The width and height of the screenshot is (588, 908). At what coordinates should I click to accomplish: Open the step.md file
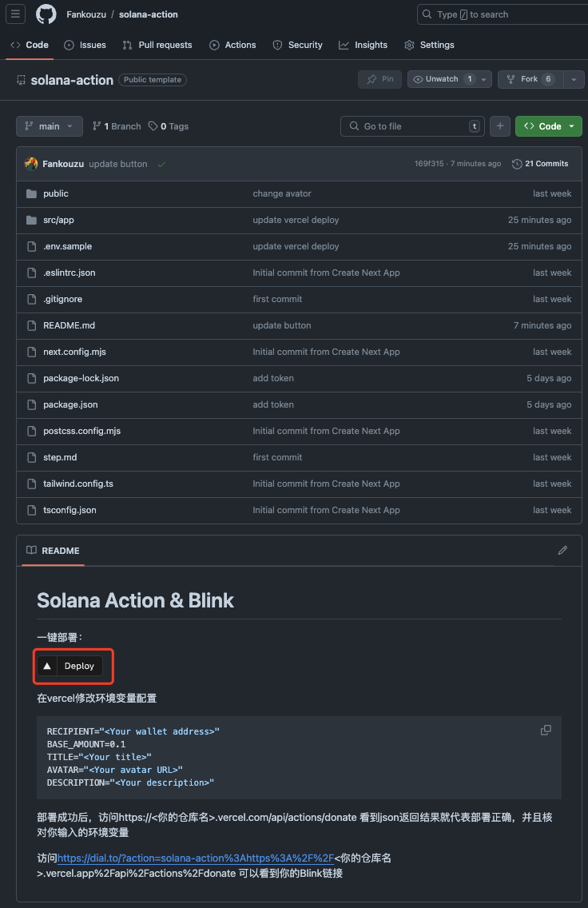pyautogui.click(x=60, y=457)
